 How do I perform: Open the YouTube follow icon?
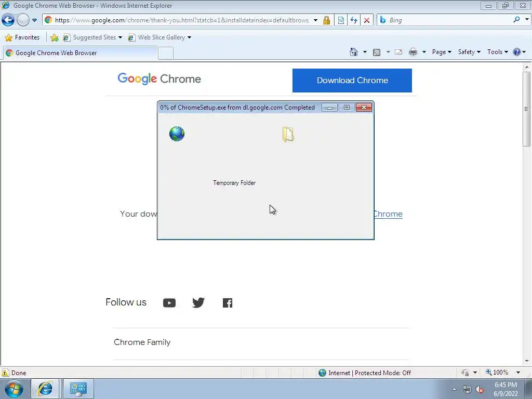click(x=169, y=303)
